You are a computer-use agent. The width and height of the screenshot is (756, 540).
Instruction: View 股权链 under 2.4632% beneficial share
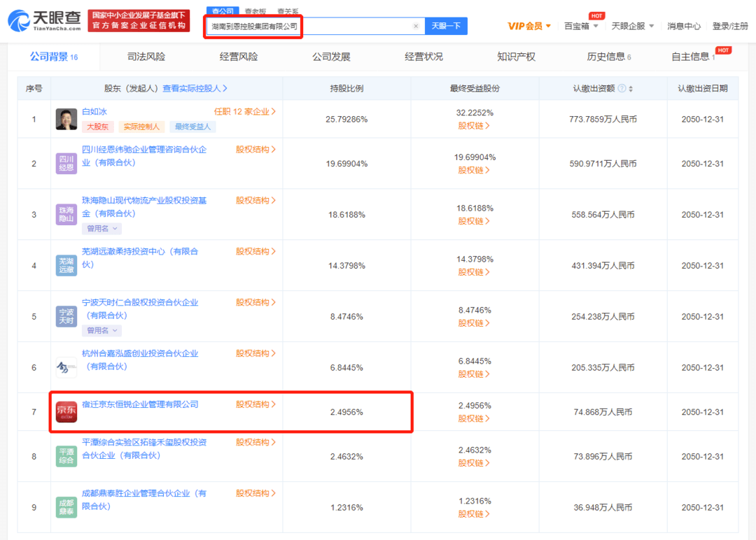tap(474, 463)
